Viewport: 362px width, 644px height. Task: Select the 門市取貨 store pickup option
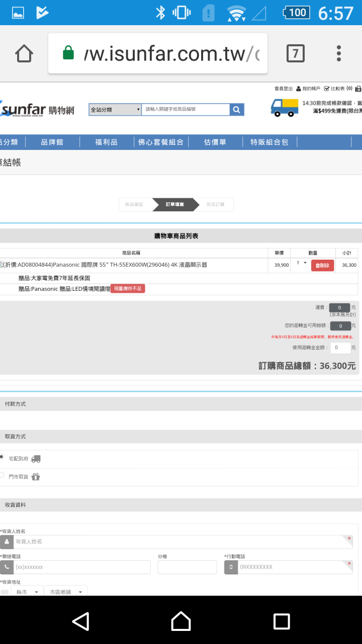2,475
